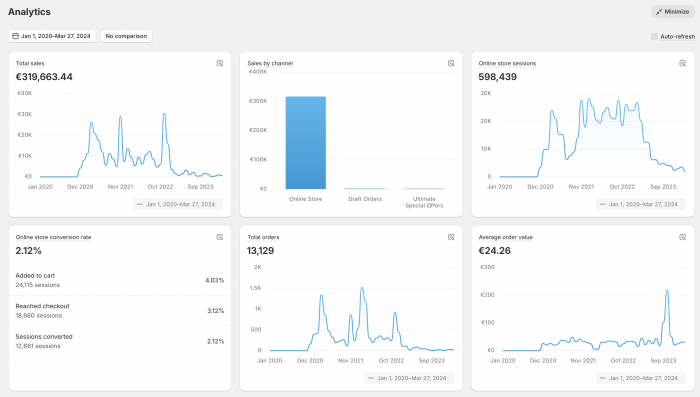Select the Added to cart row
Viewport: 700px width, 397px height.
coord(120,280)
